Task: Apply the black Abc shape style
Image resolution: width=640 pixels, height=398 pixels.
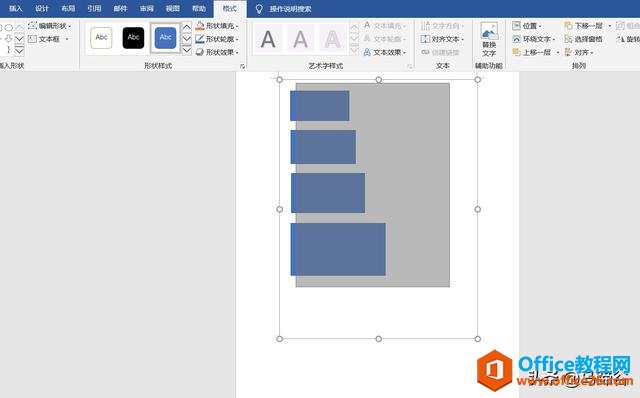Action: [133, 38]
